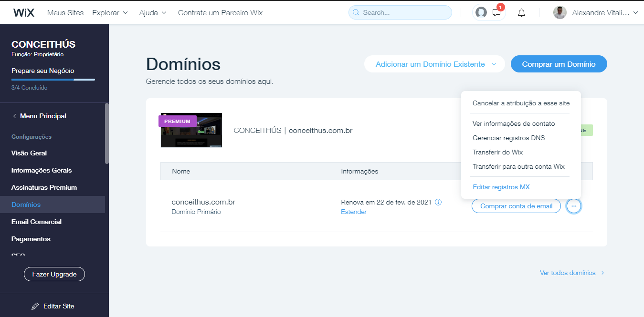Screen dimensions: 644x317
Task: Click the Prepare seu Negócio progress bar
Action: (53, 80)
